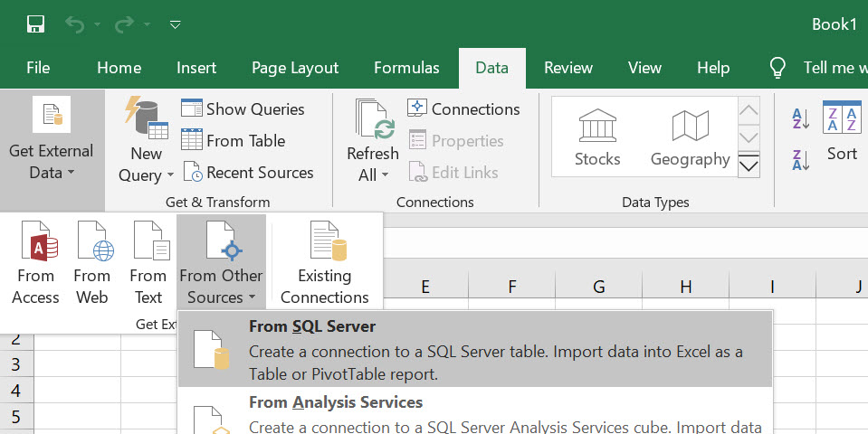
Task: Open the Page Layout tab
Action: coord(295,68)
